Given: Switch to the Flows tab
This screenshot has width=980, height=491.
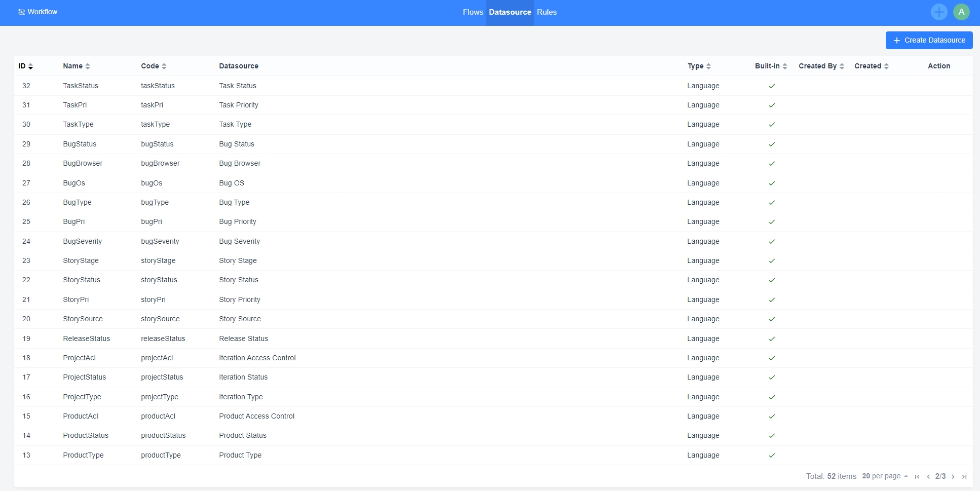Looking at the screenshot, I should pos(472,12).
